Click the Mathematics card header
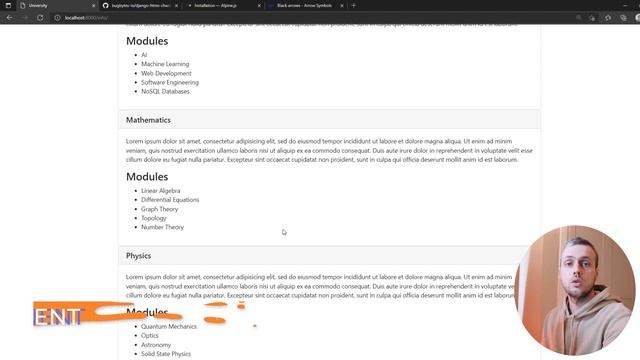This screenshot has width=640, height=360. point(329,120)
